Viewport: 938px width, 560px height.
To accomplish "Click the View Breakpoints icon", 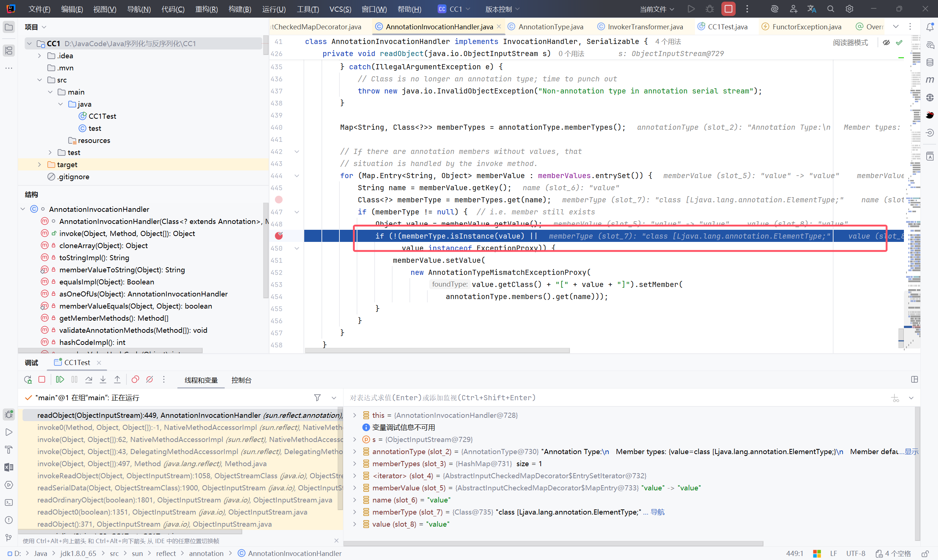I will (135, 380).
